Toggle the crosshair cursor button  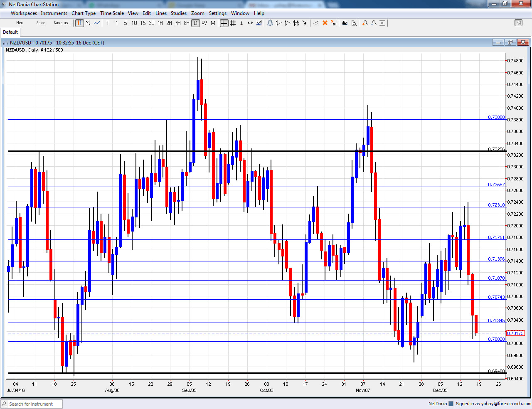[224, 23]
